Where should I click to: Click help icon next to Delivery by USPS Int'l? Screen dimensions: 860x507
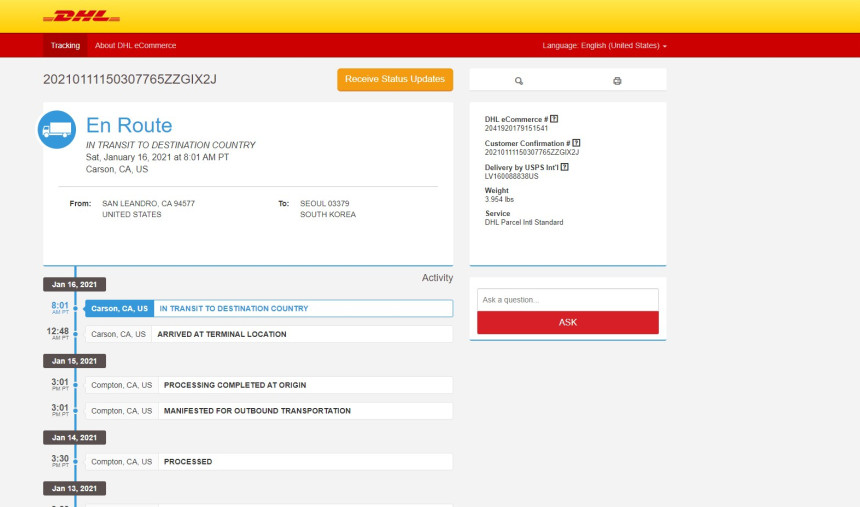tap(565, 167)
